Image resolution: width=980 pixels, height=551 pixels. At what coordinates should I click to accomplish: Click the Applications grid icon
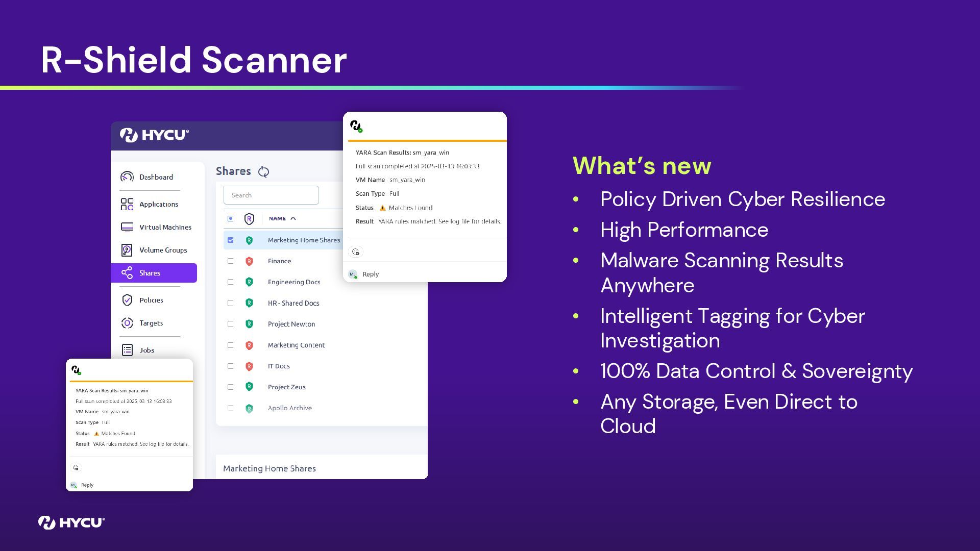(x=127, y=204)
